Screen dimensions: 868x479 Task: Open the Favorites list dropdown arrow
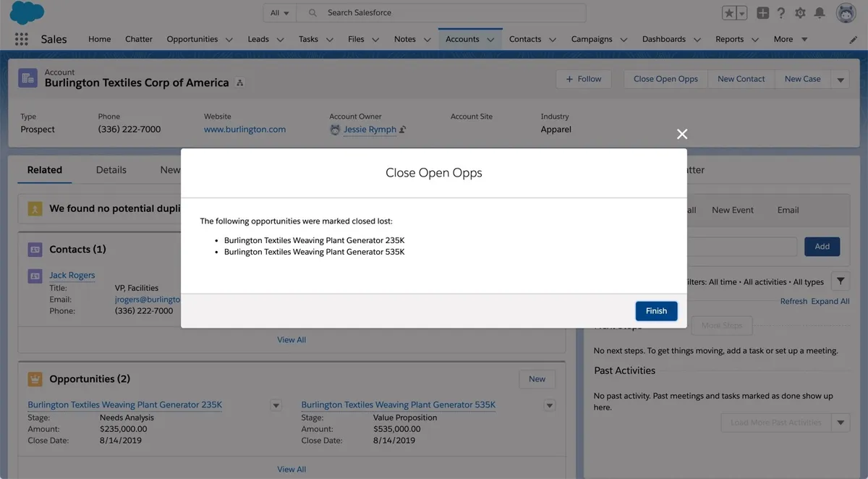coord(741,13)
